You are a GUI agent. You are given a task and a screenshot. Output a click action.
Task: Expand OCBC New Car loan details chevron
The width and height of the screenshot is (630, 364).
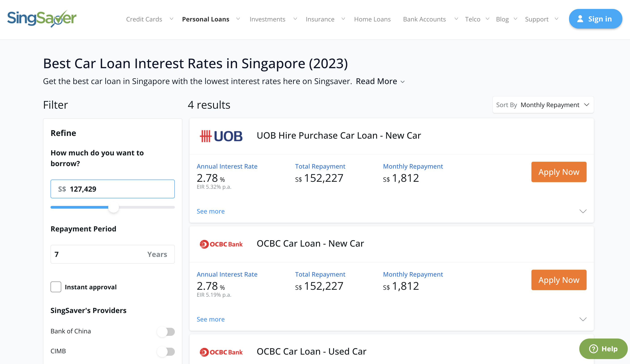coord(583,319)
